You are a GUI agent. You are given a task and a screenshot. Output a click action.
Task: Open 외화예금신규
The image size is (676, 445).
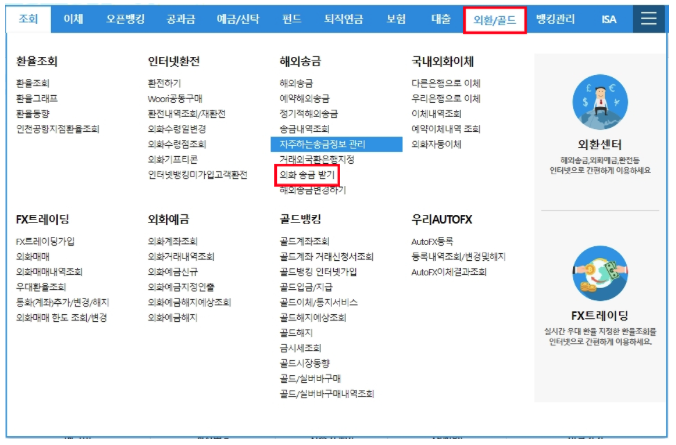172,272
